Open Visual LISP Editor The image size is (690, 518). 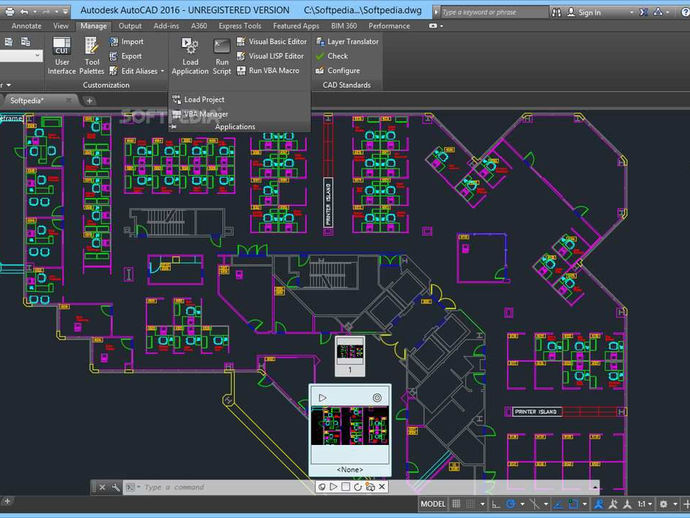tap(270, 56)
